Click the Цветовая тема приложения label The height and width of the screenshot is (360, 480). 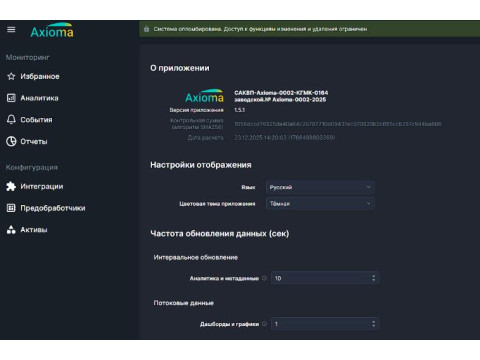pos(217,204)
